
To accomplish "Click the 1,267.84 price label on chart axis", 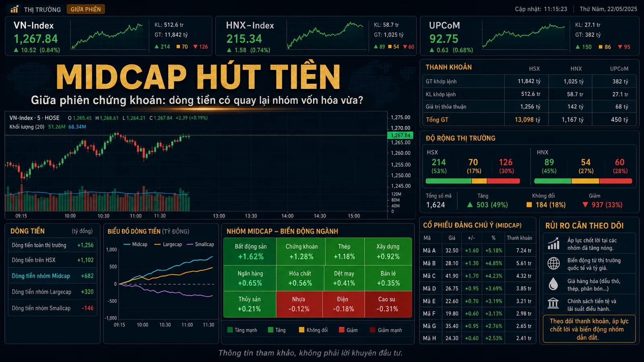I will [400, 136].
